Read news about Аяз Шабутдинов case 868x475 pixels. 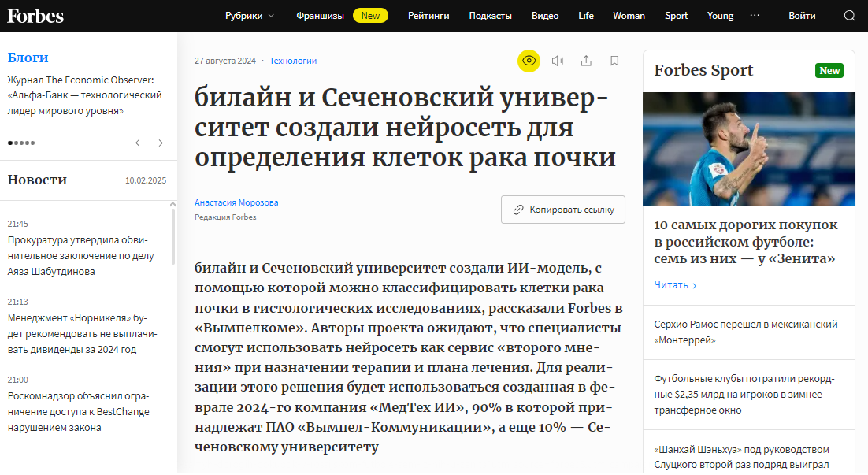(81, 256)
